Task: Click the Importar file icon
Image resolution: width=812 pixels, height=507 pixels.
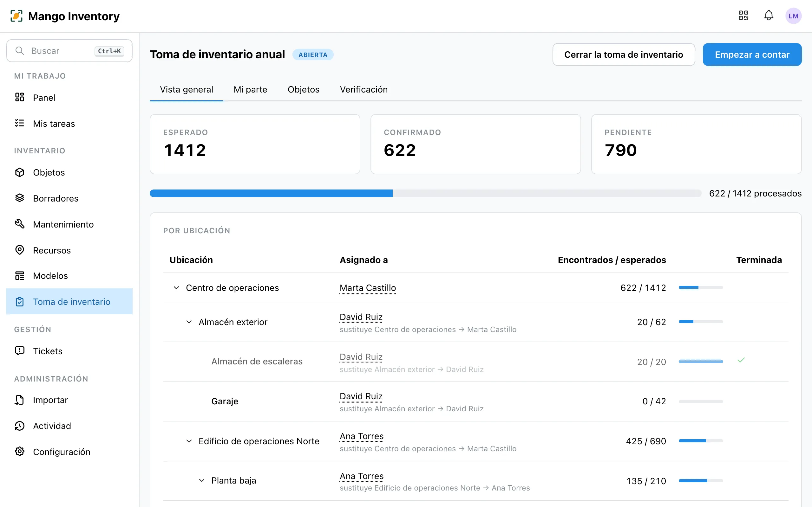Action: point(20,400)
